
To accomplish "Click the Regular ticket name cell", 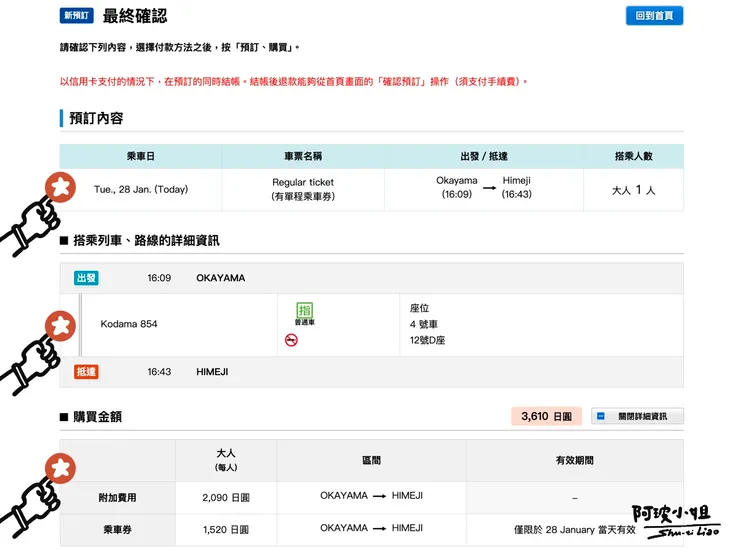I will click(x=303, y=189).
